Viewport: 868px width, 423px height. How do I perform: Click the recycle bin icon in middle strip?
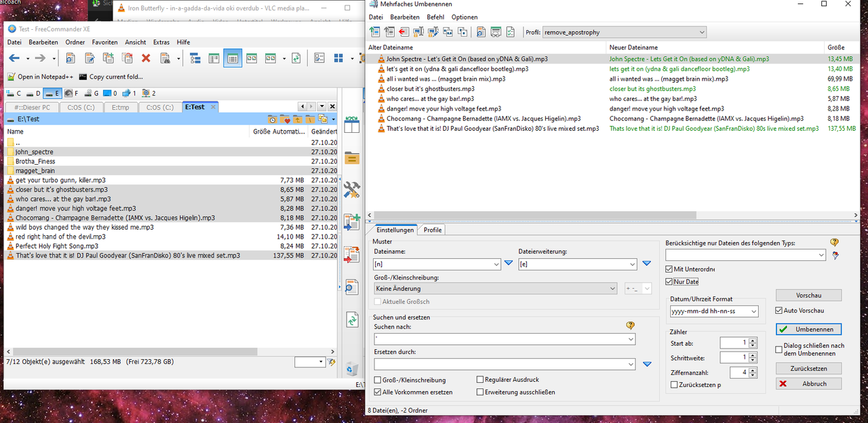(351, 368)
